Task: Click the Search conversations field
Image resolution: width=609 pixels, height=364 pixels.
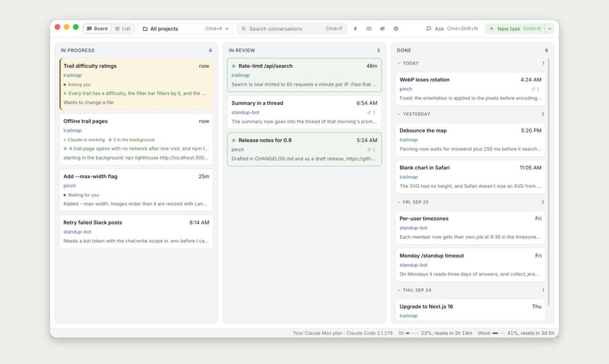Action: (x=292, y=29)
